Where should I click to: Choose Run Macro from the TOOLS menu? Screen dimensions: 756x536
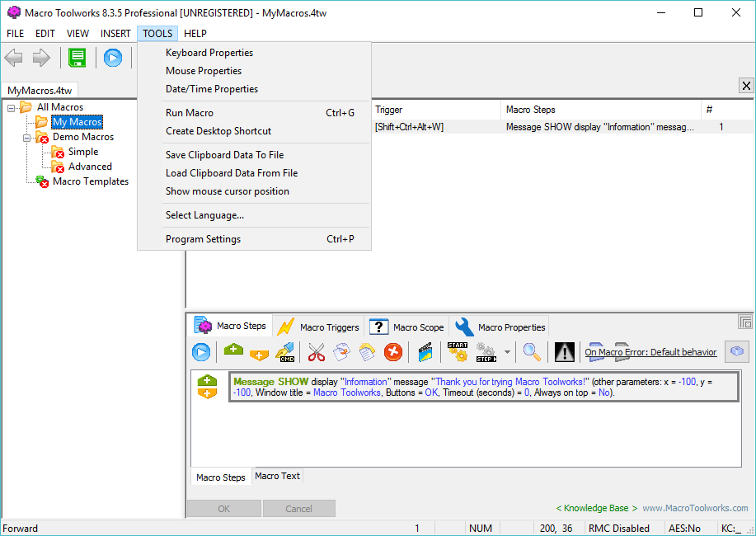click(254, 113)
